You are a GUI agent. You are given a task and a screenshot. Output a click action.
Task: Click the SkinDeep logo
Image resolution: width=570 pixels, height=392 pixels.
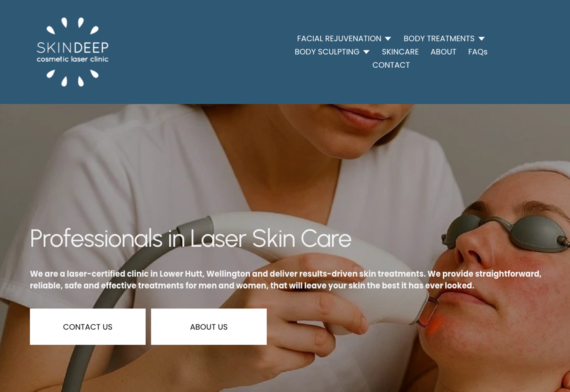72,52
